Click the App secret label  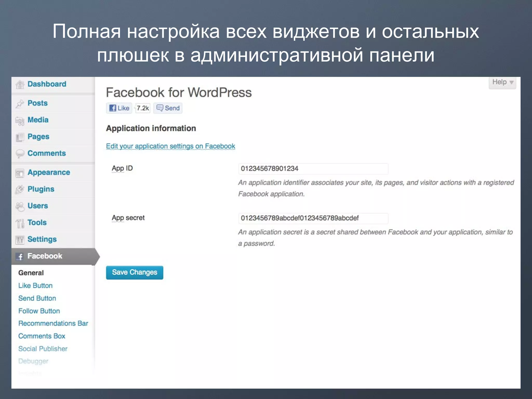click(128, 218)
